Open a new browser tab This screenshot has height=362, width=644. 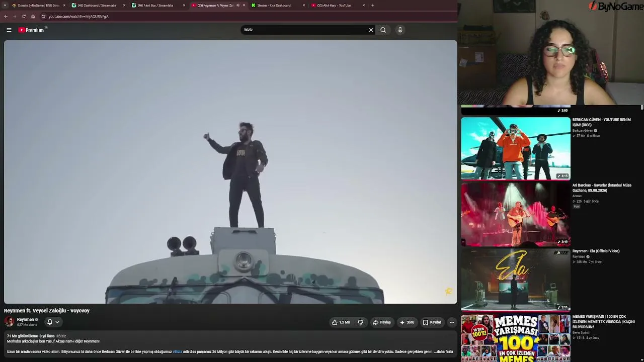pos(373,6)
